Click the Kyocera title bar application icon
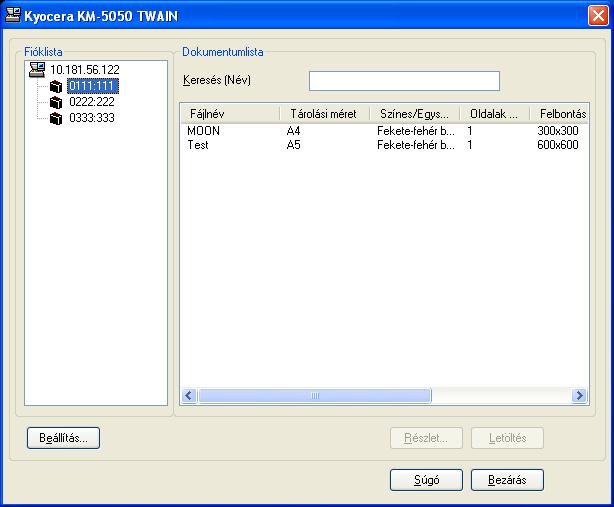Screen dimensions: 614x507 [x=13, y=16]
